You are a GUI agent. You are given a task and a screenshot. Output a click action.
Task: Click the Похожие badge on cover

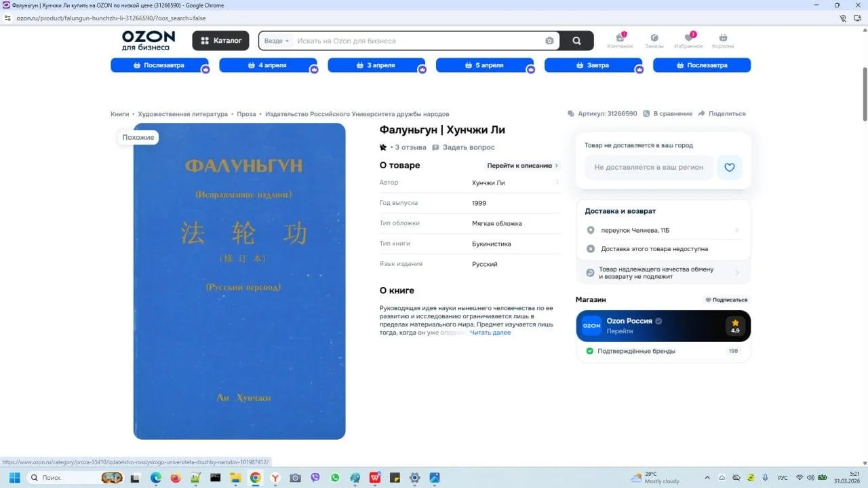(138, 137)
